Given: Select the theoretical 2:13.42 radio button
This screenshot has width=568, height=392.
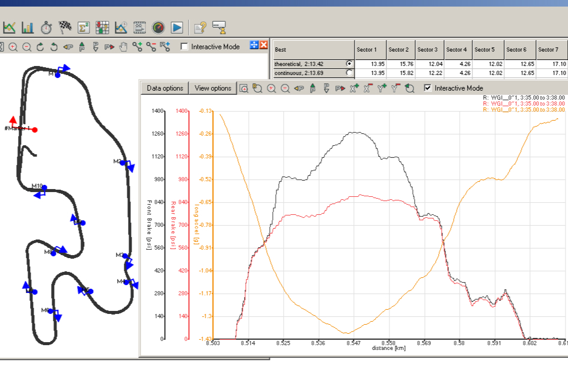Looking at the screenshot, I should coord(349,64).
